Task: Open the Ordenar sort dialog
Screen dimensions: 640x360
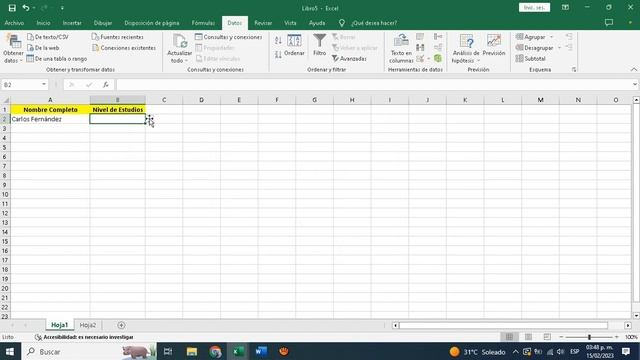Action: tap(294, 45)
